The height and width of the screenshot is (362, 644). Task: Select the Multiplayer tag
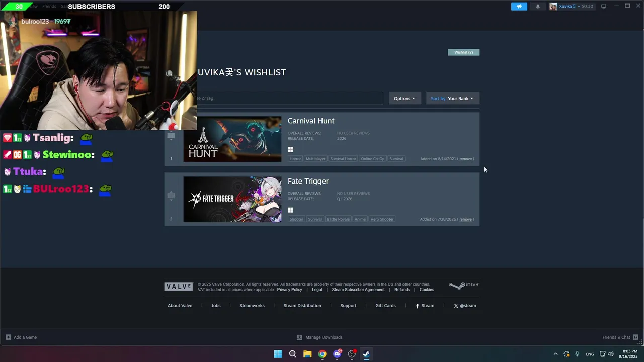coord(315,159)
